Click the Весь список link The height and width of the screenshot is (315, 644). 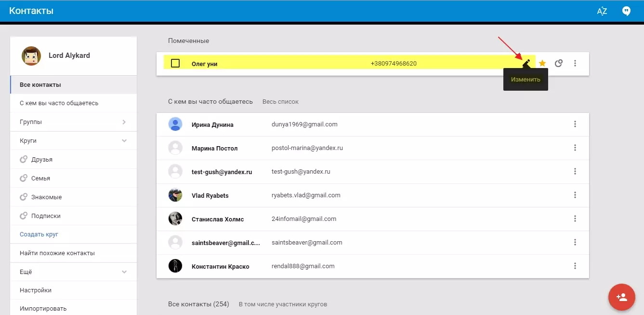pyautogui.click(x=280, y=102)
